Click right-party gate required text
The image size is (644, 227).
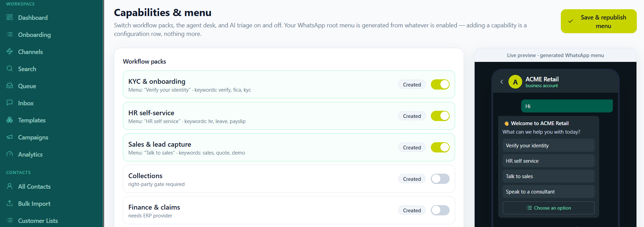(x=156, y=184)
